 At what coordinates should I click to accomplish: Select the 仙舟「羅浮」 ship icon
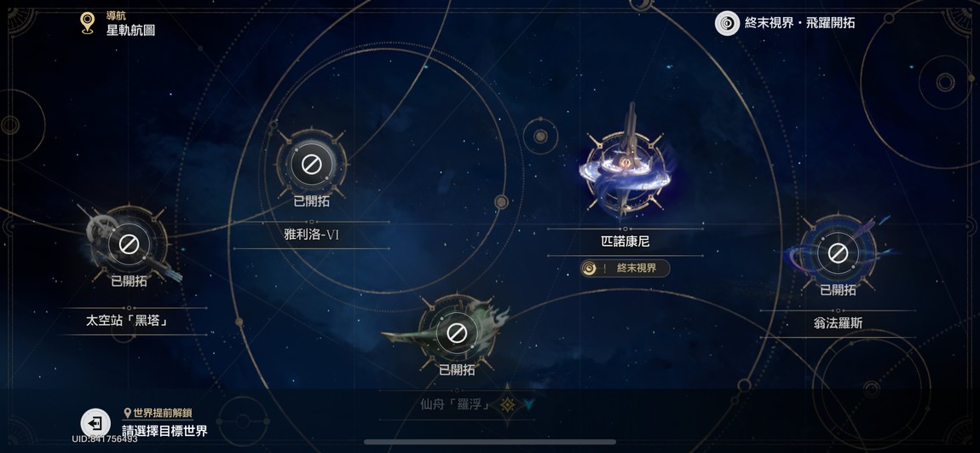(x=456, y=332)
